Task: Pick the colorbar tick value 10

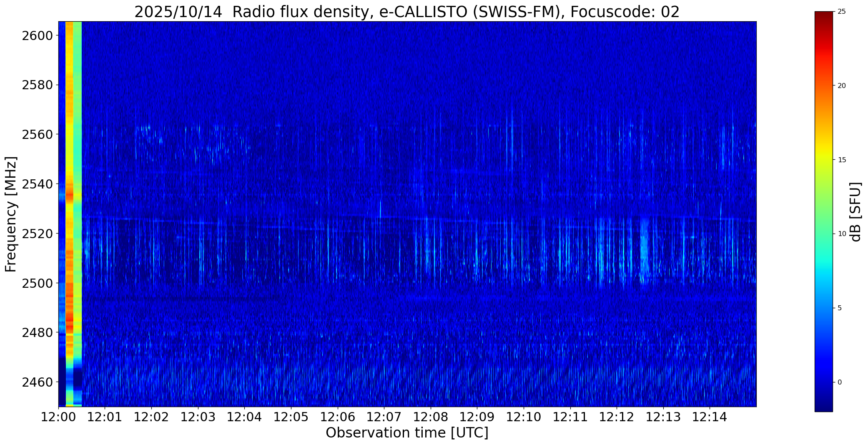Action: pyautogui.click(x=842, y=234)
